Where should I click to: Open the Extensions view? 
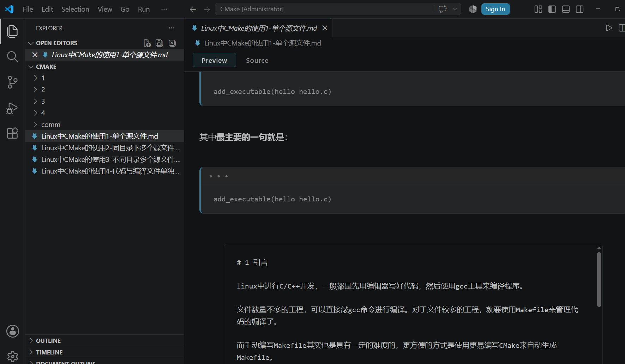12,133
